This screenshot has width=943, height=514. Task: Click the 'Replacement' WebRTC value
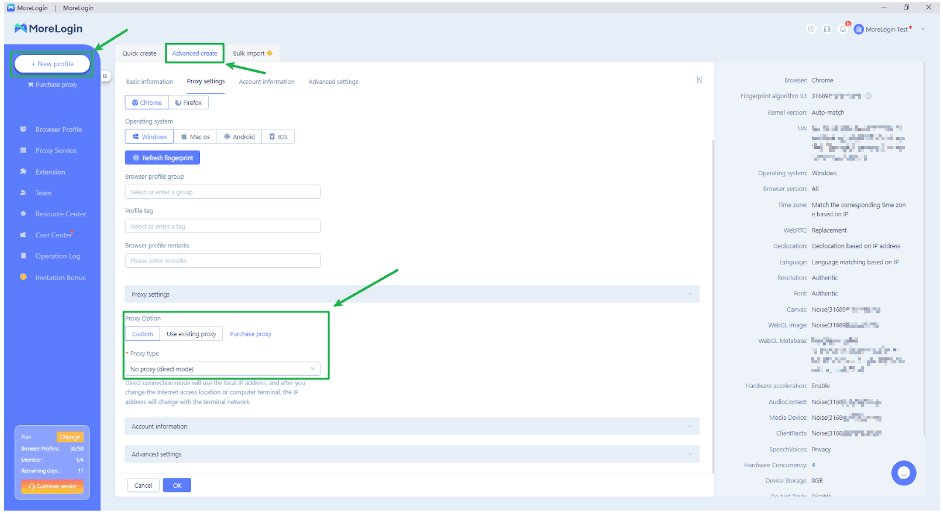(829, 230)
